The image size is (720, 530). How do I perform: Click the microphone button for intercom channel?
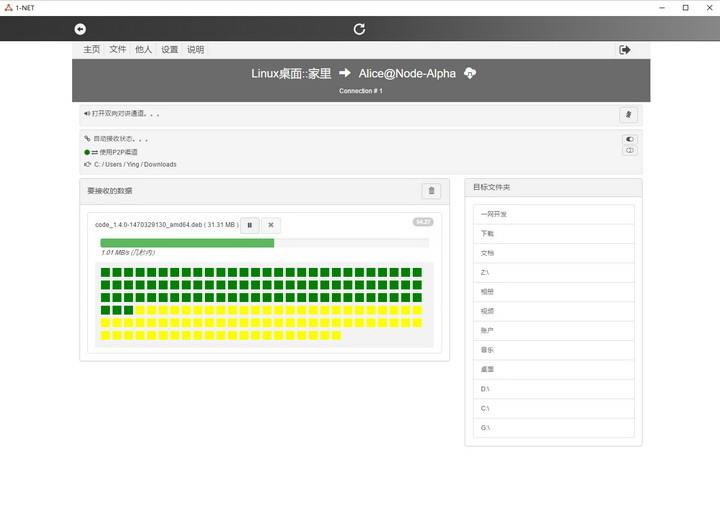(x=629, y=115)
